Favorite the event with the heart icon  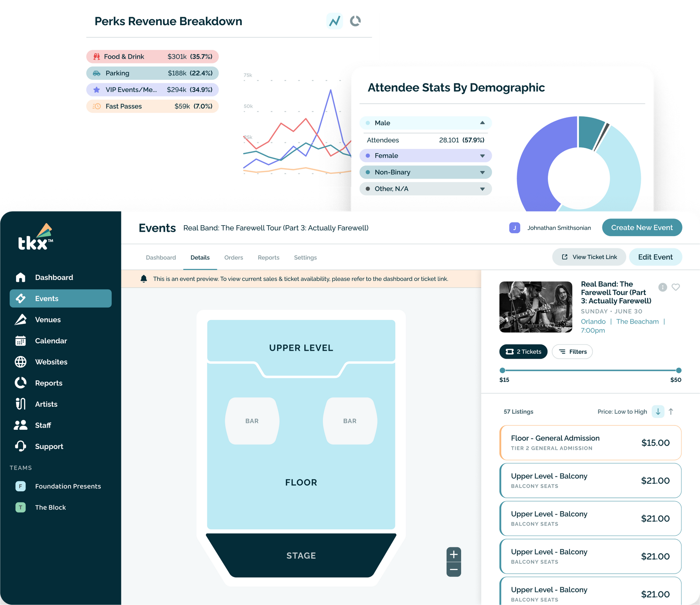click(676, 287)
